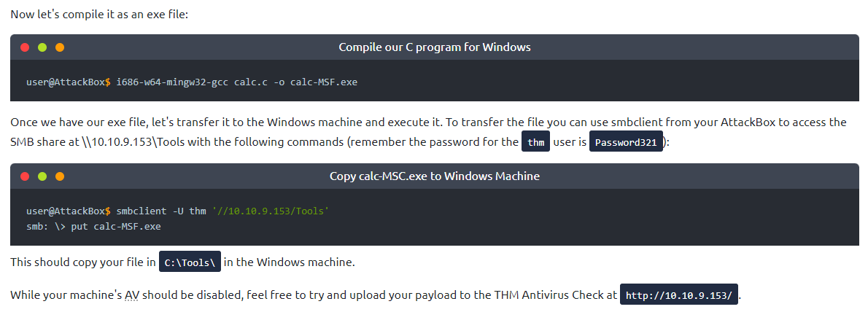The image size is (868, 312).
Task: Open the http://10.10.9.153/ address badge
Action: (x=679, y=296)
